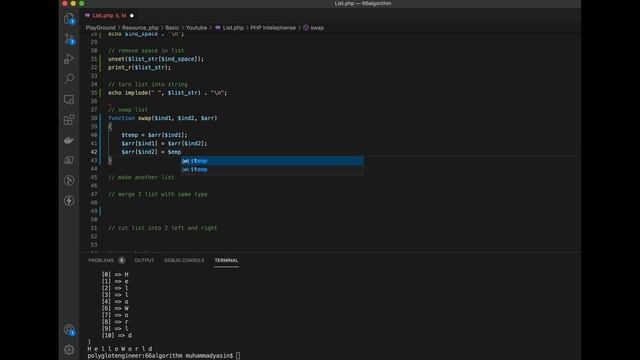Click the 'unset($list_str[$ind_space]);' line
This screenshot has width=640, height=360.
tap(156, 59)
